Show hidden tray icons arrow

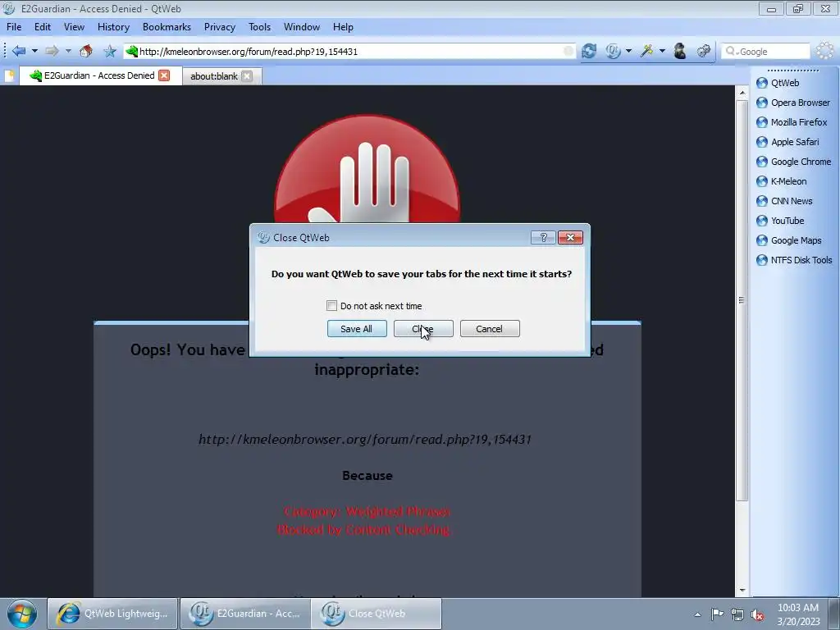coord(697,614)
